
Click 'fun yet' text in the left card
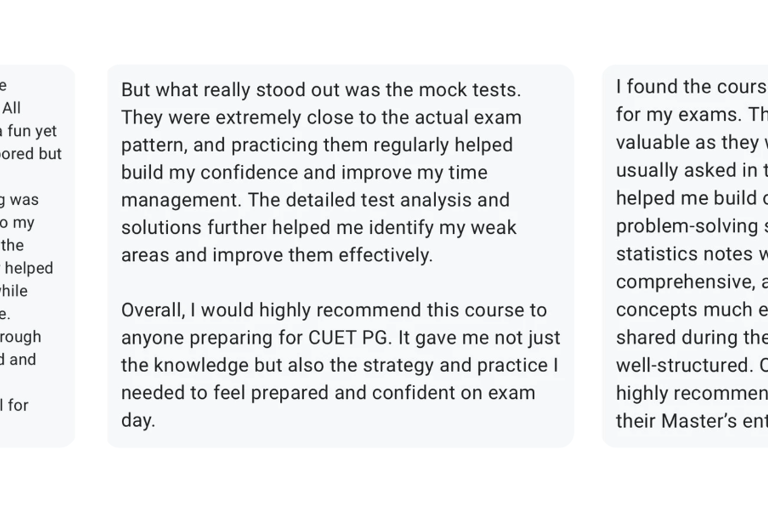(x=32, y=131)
